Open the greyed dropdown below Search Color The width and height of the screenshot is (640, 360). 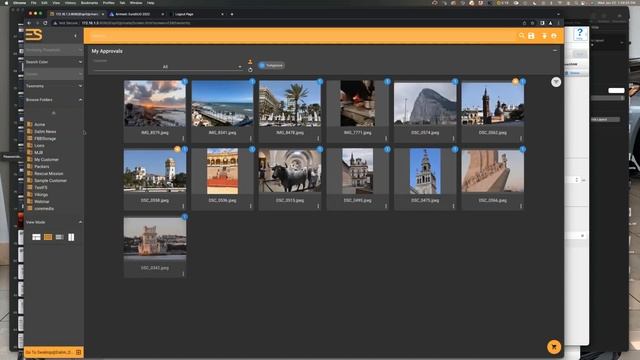[x=54, y=74]
